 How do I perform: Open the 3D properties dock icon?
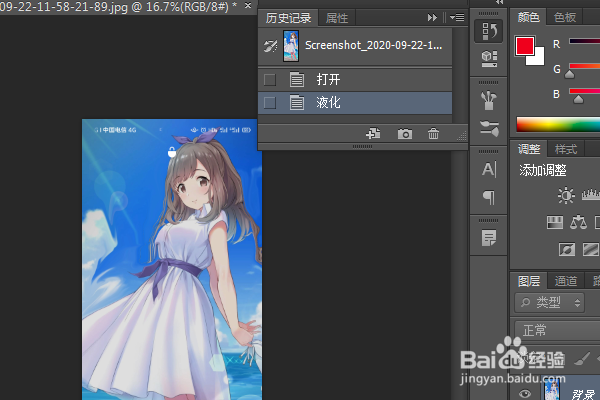(489, 59)
